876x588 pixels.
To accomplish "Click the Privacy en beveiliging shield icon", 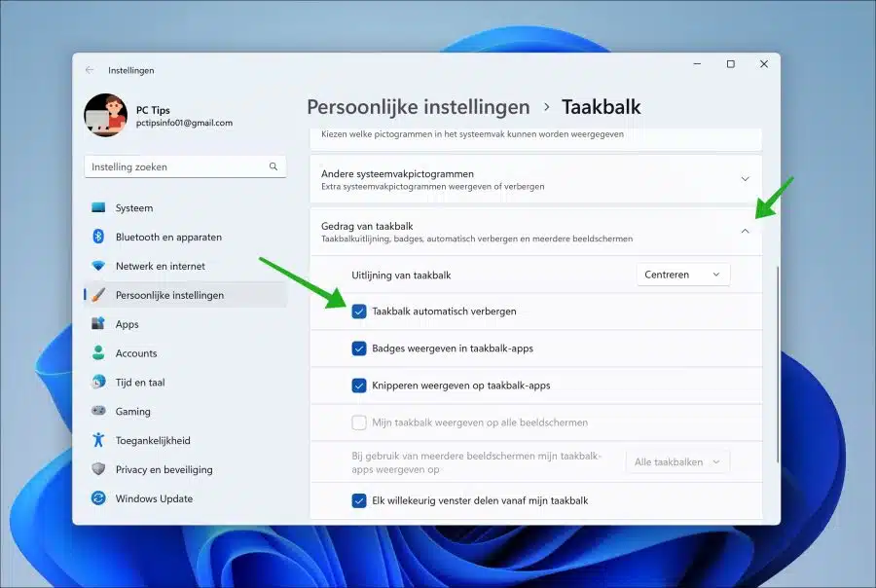I will 98,469.
